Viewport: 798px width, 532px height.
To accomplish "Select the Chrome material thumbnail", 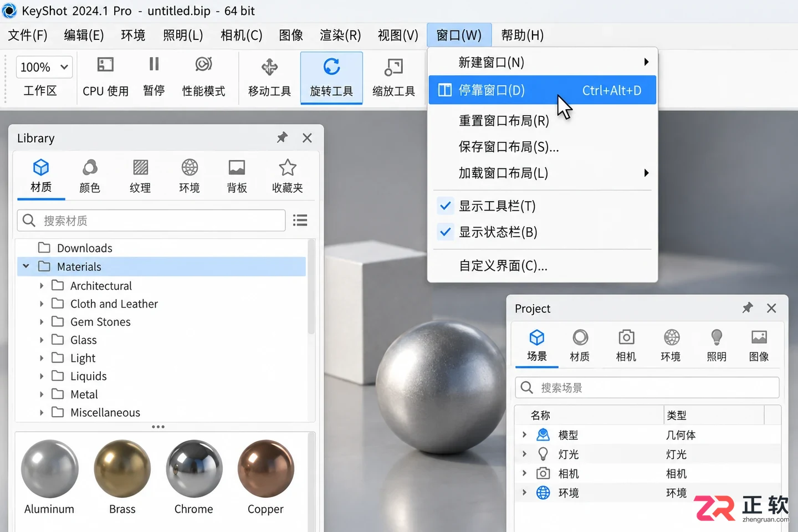I will tap(194, 469).
